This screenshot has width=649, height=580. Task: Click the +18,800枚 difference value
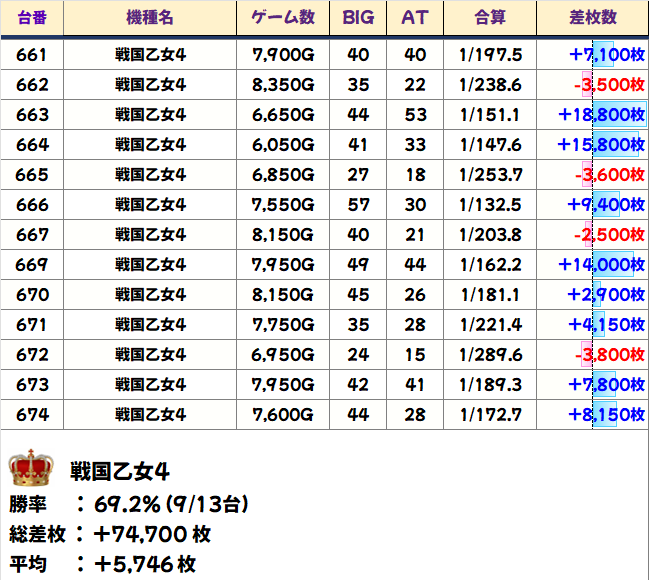(600, 115)
